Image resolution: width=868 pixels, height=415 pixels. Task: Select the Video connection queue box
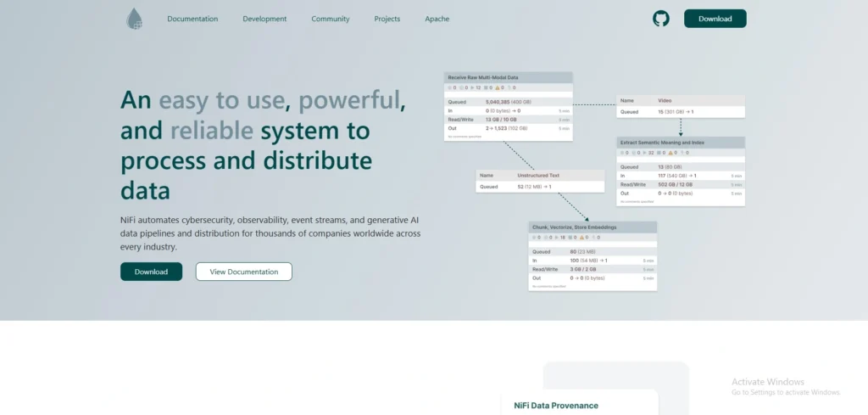coord(681,106)
